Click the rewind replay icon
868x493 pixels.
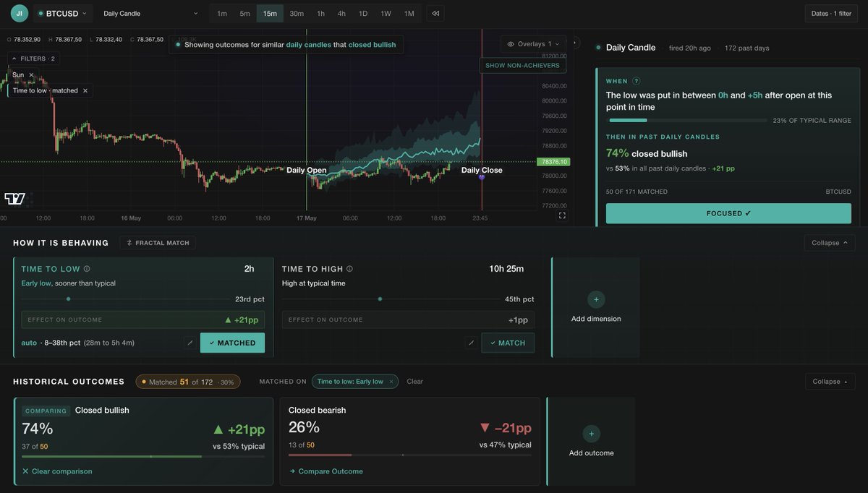435,13
